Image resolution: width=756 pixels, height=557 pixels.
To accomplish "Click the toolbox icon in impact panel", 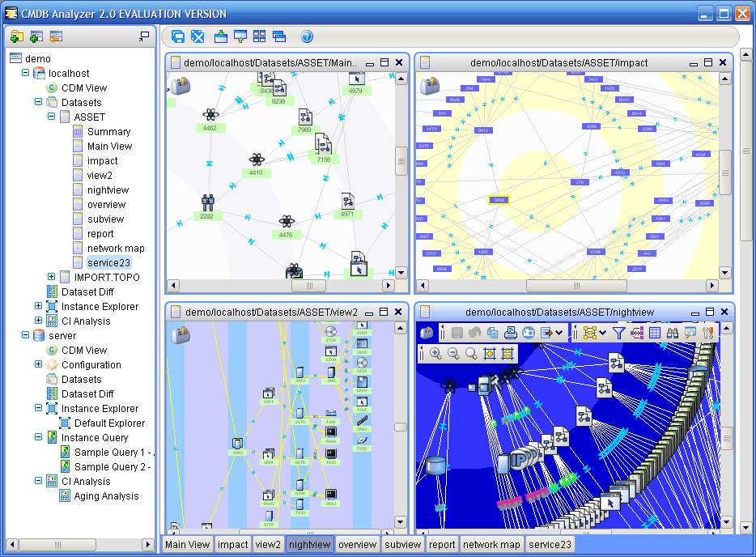I will (x=430, y=85).
